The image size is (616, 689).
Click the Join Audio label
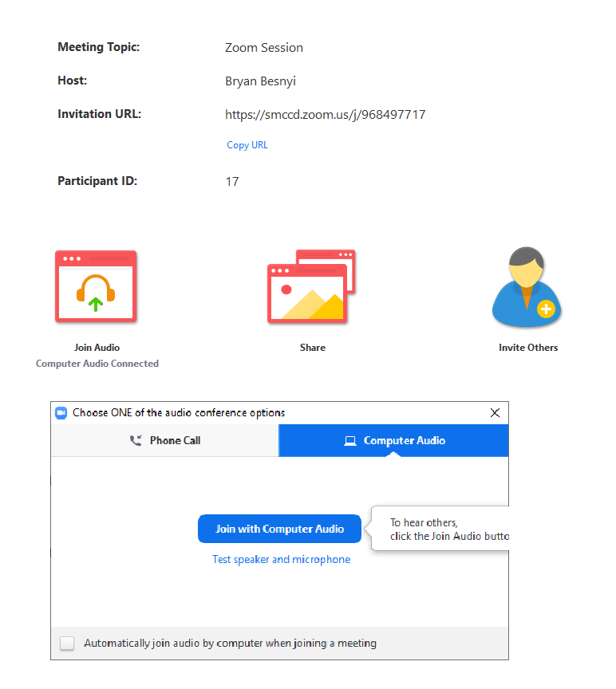(x=97, y=348)
